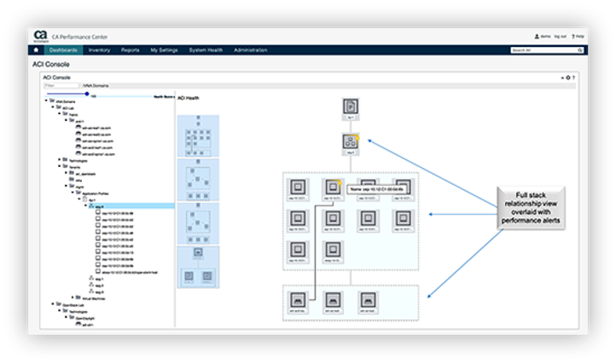
Task: Click the panel help question mark icon
Action: click(574, 78)
